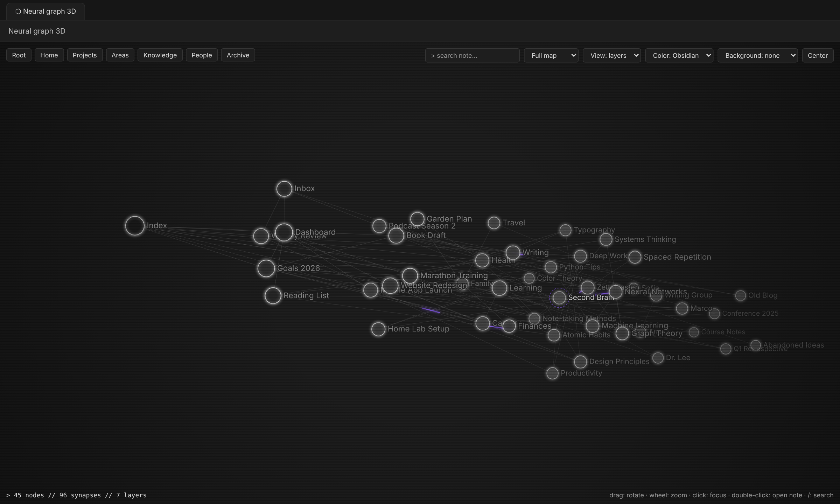
Task: Focus the Old Blog node circle
Action: [740, 296]
